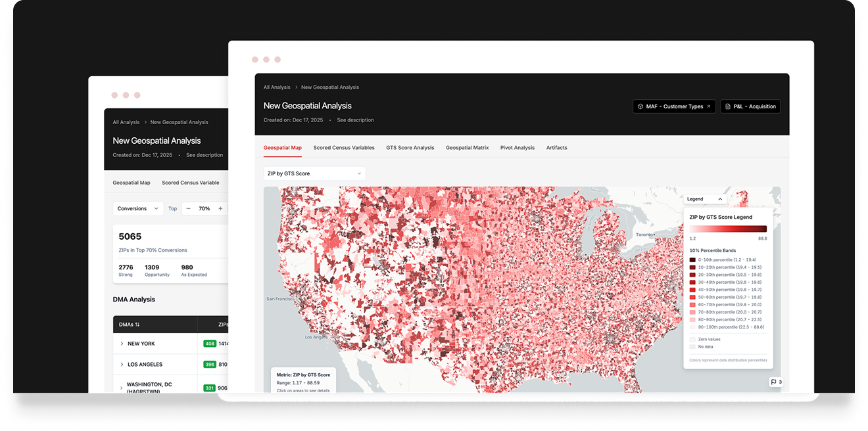The width and height of the screenshot is (868, 431).
Task: Select Scored Census Variable tab in back window
Action: pyautogui.click(x=191, y=183)
